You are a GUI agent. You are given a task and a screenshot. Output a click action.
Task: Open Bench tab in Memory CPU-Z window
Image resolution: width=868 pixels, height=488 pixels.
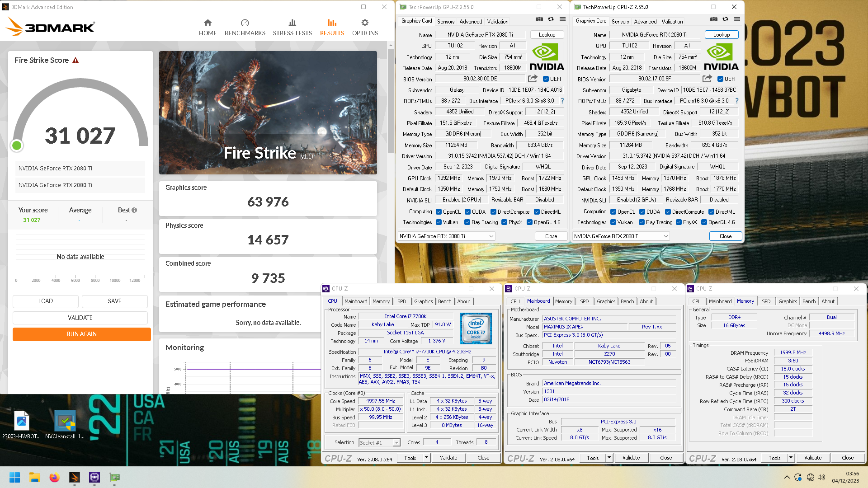pos(809,301)
